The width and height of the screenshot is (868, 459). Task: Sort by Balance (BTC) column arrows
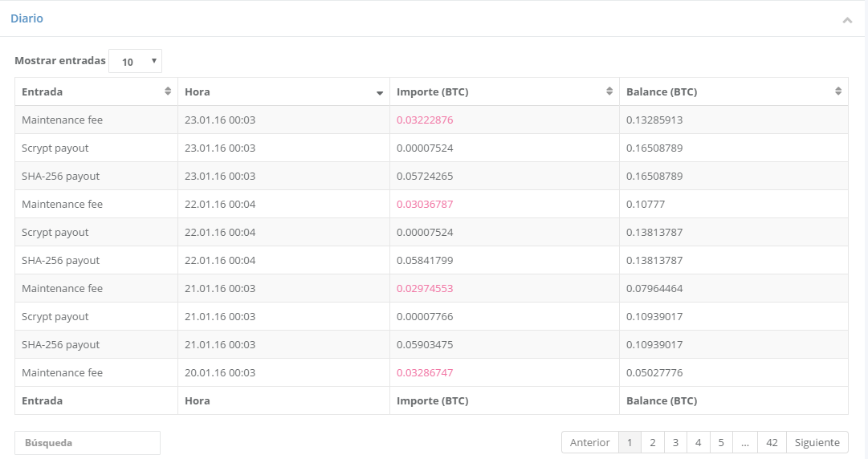tap(838, 91)
